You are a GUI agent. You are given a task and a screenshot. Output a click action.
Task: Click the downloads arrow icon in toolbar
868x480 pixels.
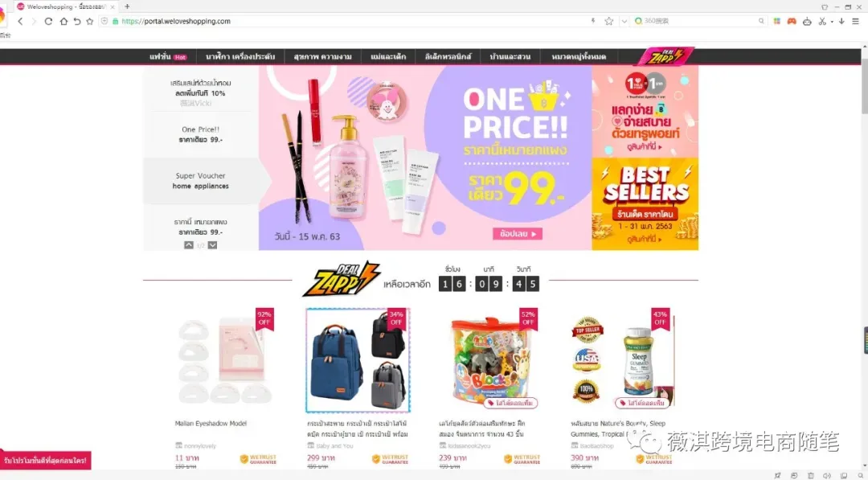pyautogui.click(x=841, y=21)
